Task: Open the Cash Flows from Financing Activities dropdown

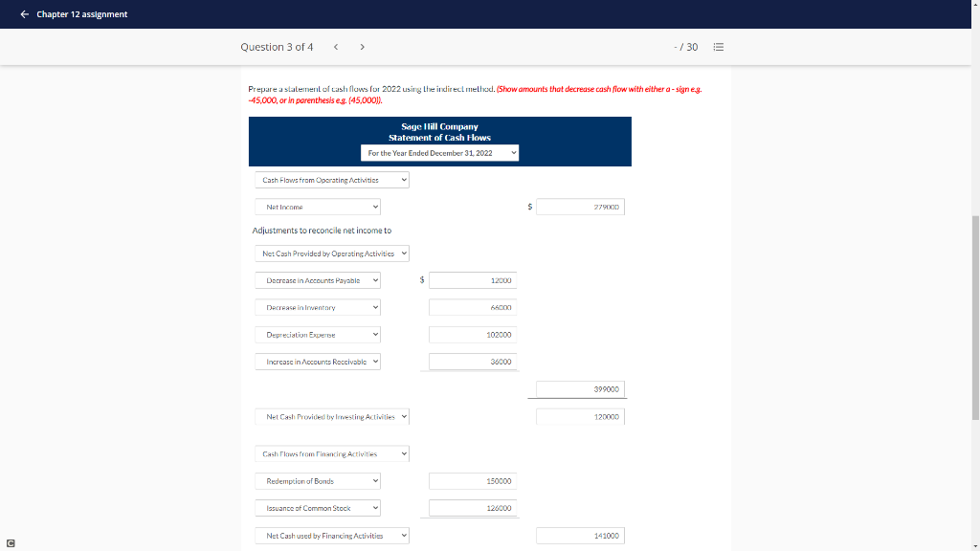Action: pyautogui.click(x=331, y=453)
